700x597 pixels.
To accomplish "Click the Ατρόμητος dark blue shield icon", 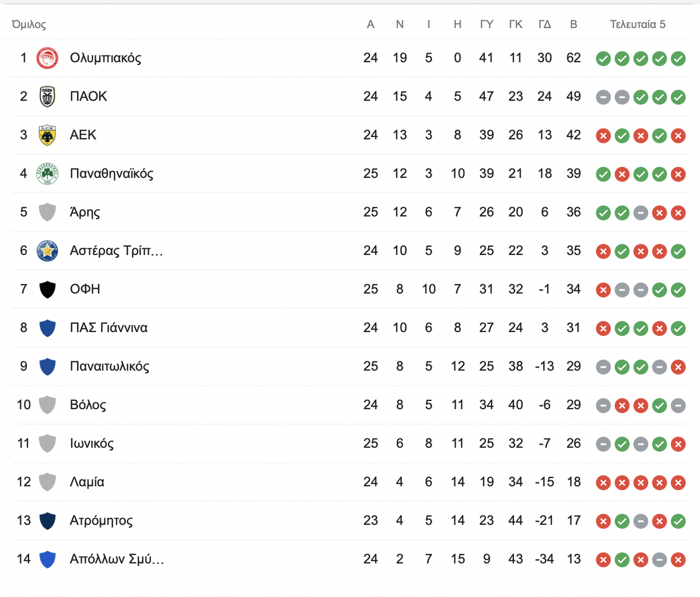I will [x=47, y=520].
